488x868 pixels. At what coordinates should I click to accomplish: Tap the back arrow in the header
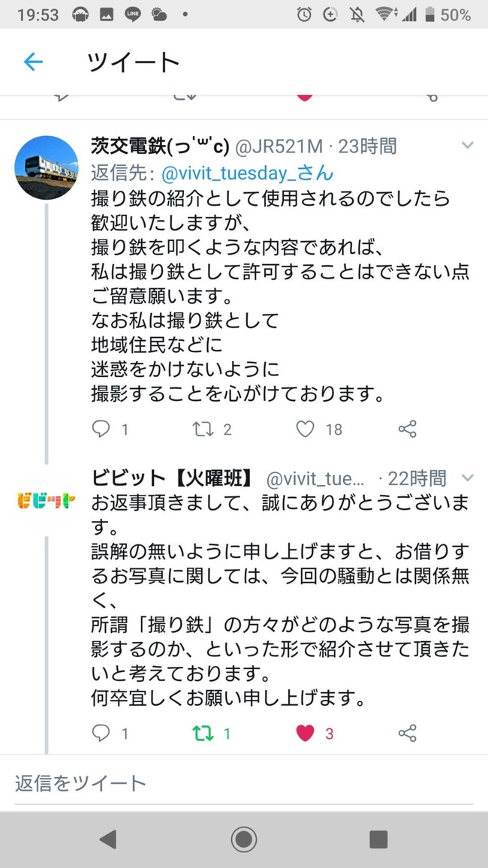(34, 62)
